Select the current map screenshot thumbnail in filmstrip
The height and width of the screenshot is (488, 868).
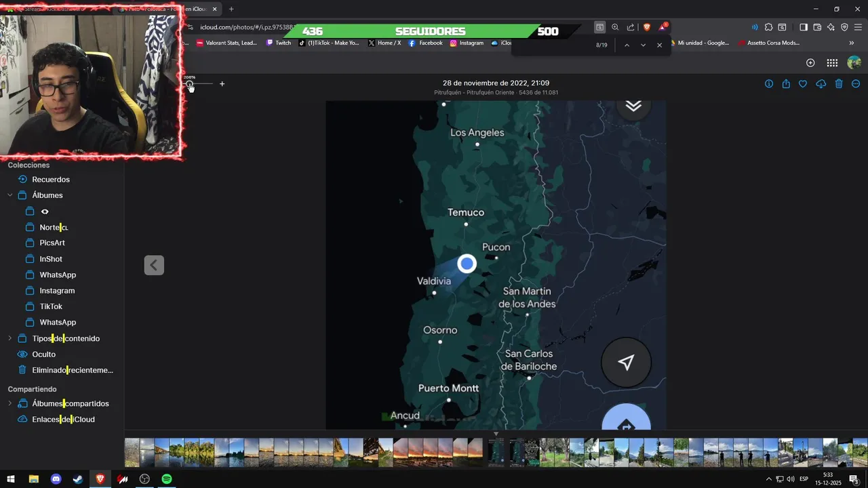coord(496,452)
